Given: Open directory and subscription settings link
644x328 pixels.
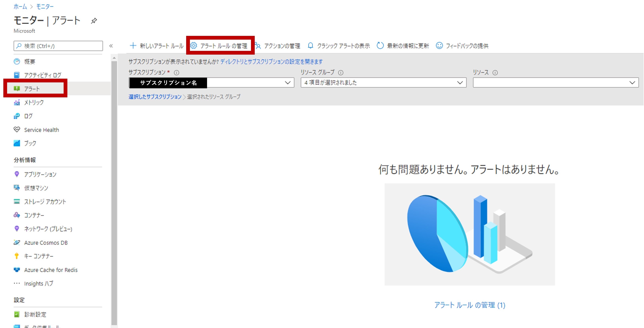Looking at the screenshot, I should pyautogui.click(x=271, y=61).
